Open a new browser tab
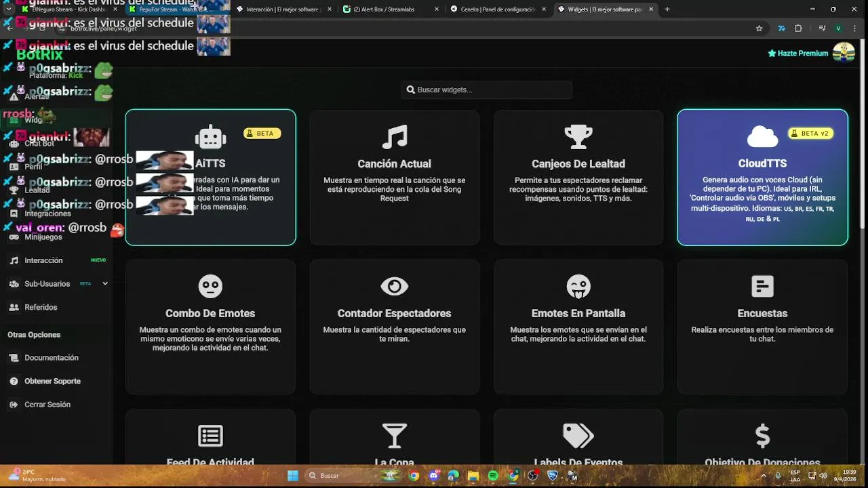Image resolution: width=868 pixels, height=488 pixels. click(x=667, y=9)
